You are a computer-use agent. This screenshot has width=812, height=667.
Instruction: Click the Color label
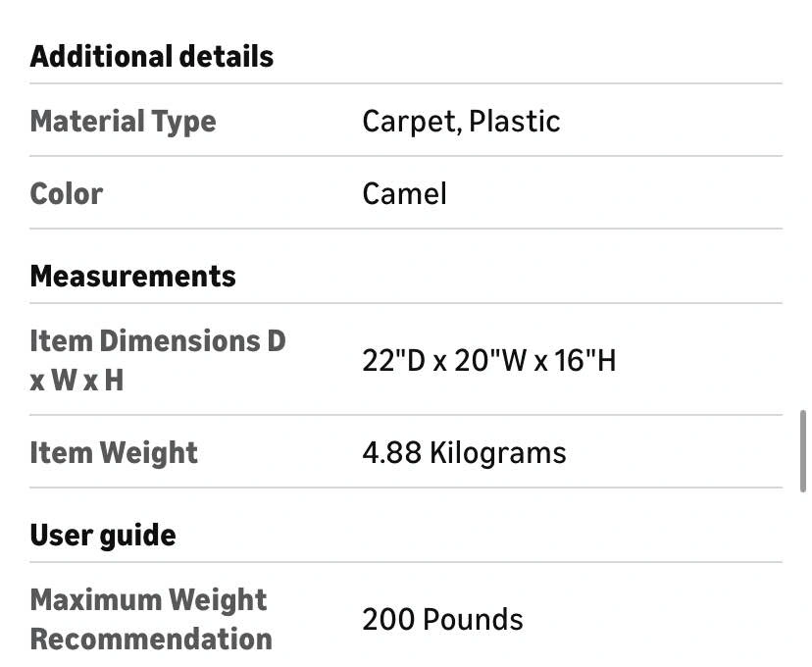(x=67, y=193)
